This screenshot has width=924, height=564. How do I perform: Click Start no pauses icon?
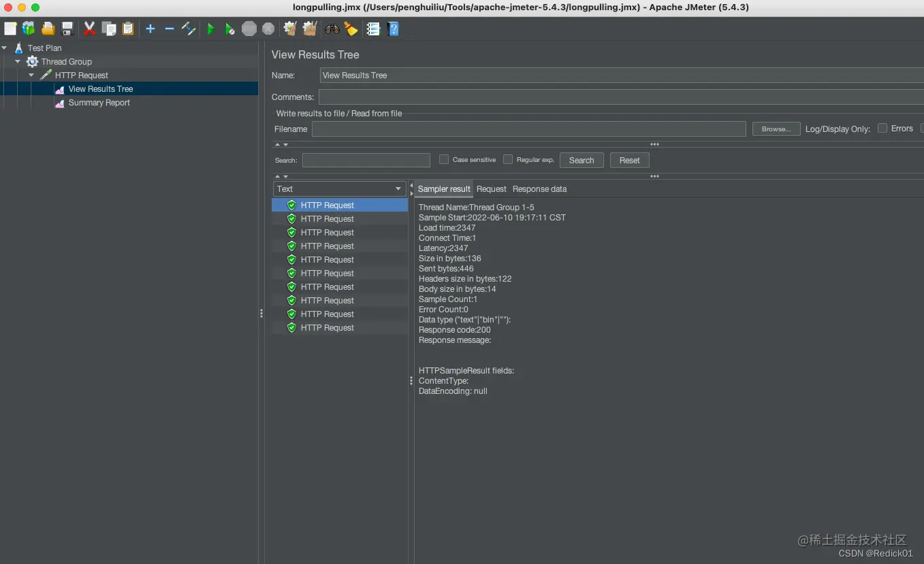coord(230,29)
